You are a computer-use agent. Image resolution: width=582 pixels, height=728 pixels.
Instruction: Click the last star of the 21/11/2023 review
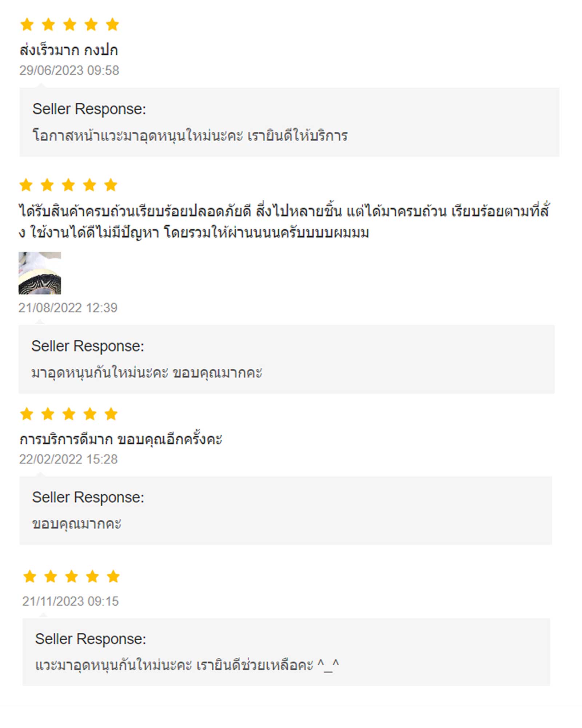pyautogui.click(x=113, y=576)
